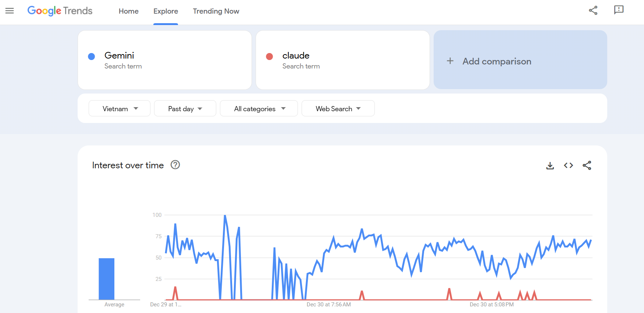Click the Interest over time heading
Viewport: 644px width, 313px height.
coord(128,165)
